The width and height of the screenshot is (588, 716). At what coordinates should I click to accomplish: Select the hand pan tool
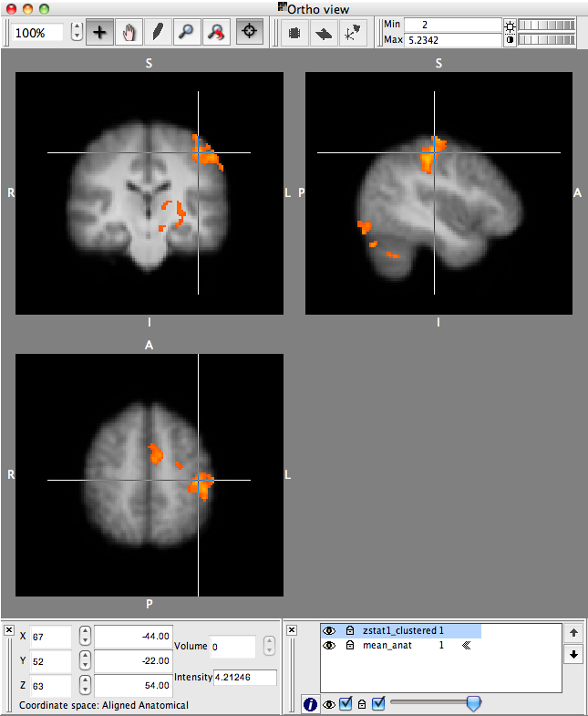tap(129, 32)
